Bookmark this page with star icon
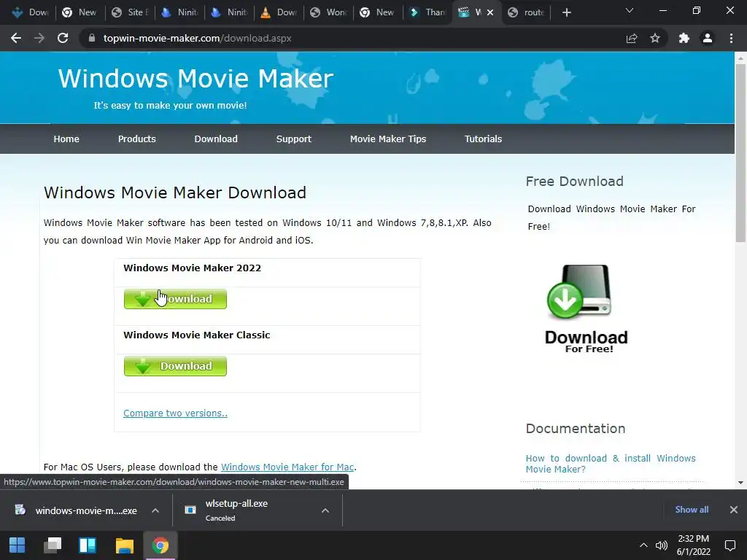 tap(655, 38)
